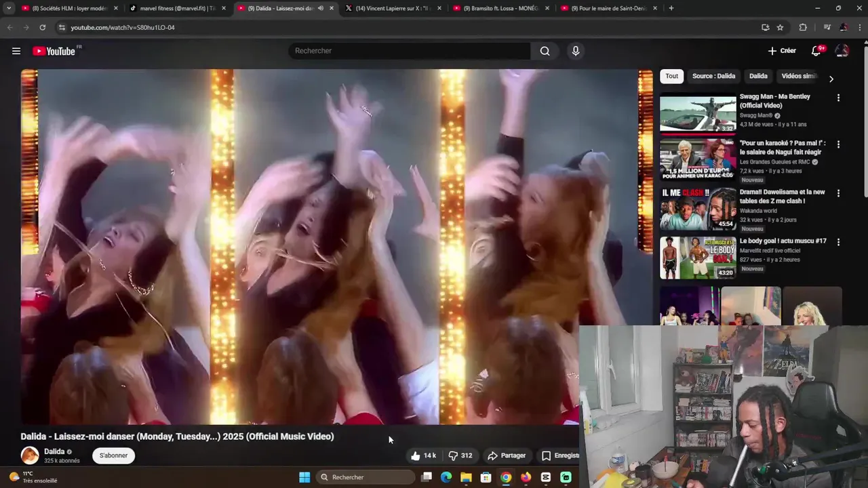
Task: Open Dalida channel avatar
Action: [x=30, y=455]
